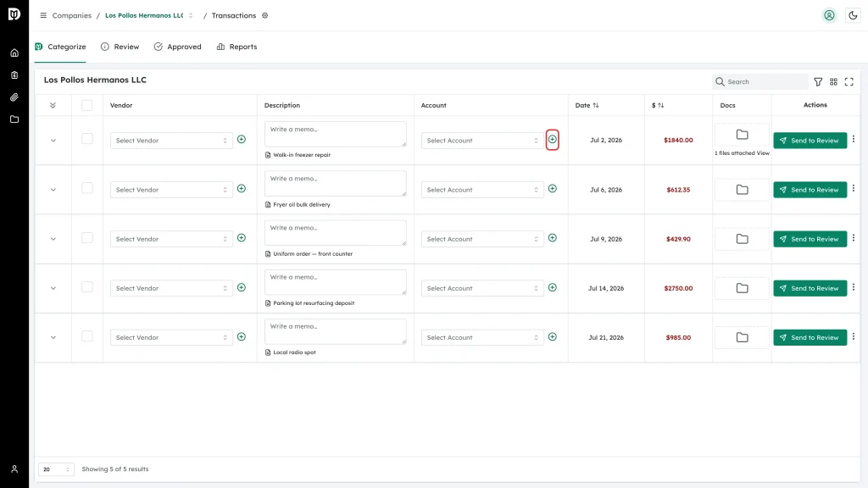Expand the Jul 21, 2026 transaction row

pyautogui.click(x=53, y=337)
